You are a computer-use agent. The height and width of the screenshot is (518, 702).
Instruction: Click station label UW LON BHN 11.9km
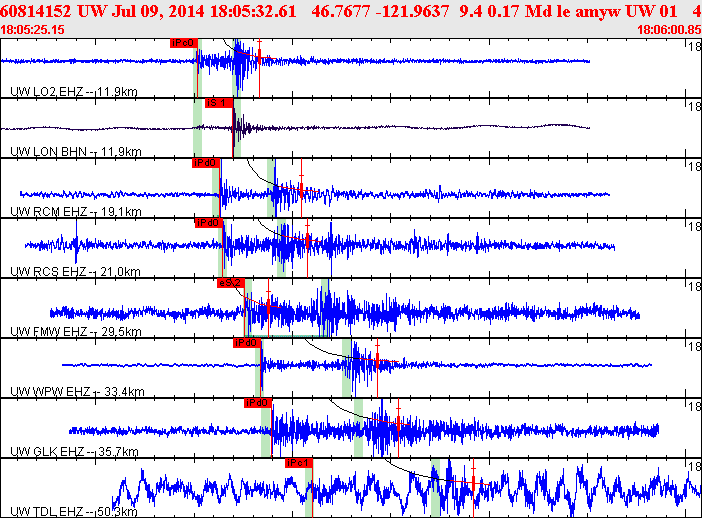click(76, 152)
